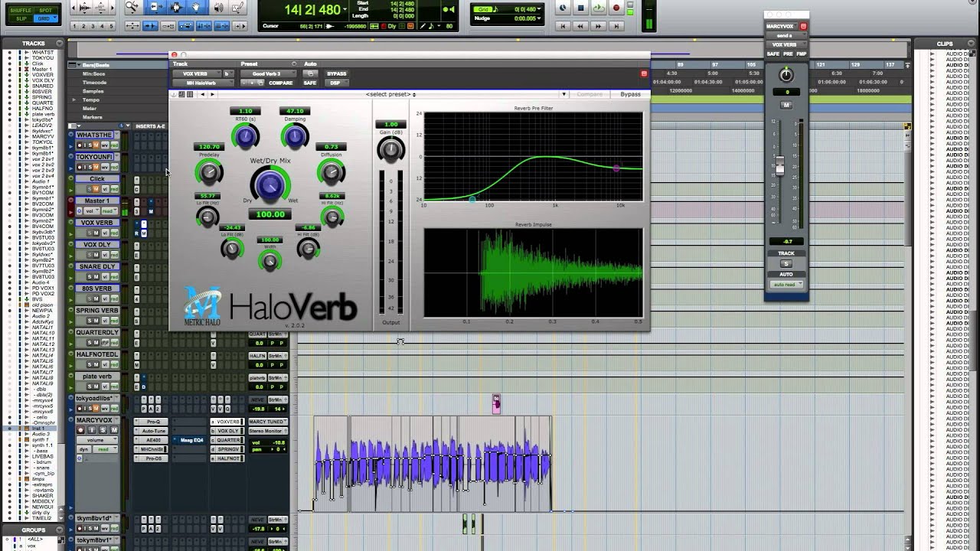Toggle Grid edit mode
The height and width of the screenshot is (551, 980).
click(x=45, y=18)
